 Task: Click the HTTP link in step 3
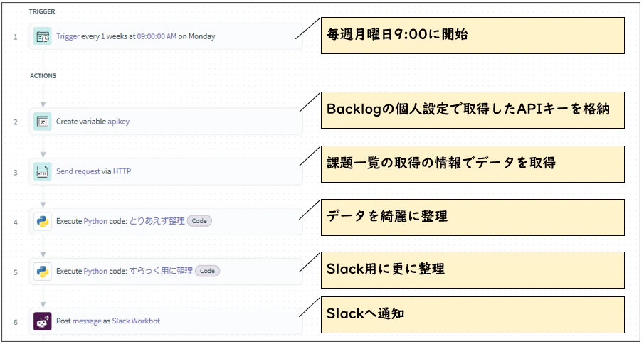pos(122,171)
